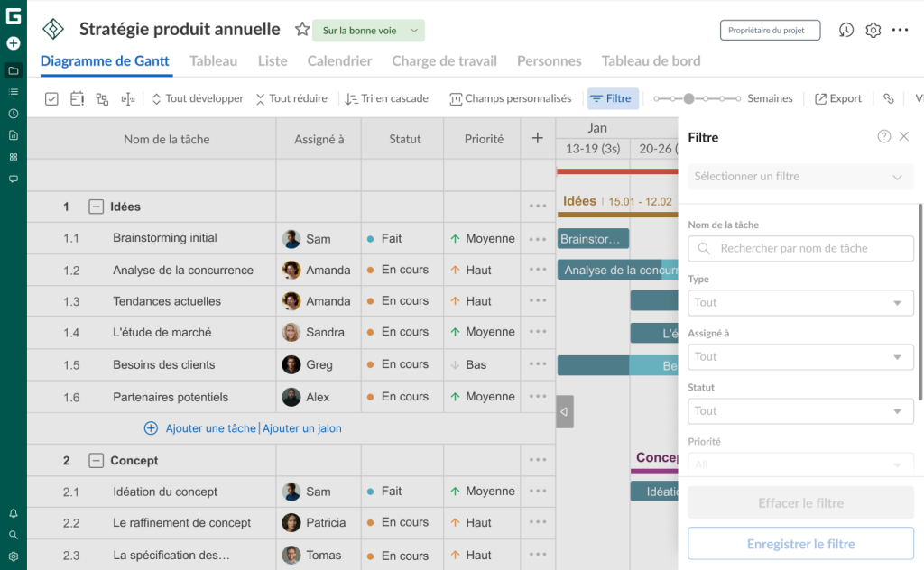Click Tout réduire to collapse all
Image resolution: width=924 pixels, height=570 pixels.
(x=291, y=99)
